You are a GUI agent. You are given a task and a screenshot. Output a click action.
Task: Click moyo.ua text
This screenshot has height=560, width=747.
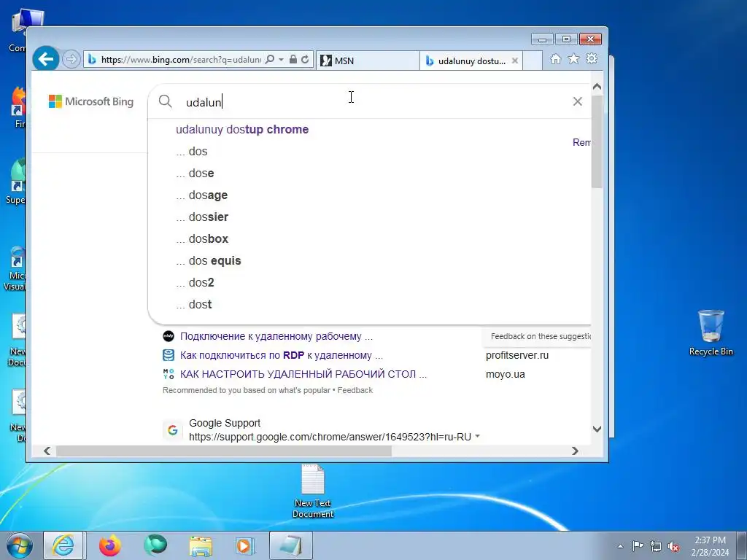pos(505,374)
